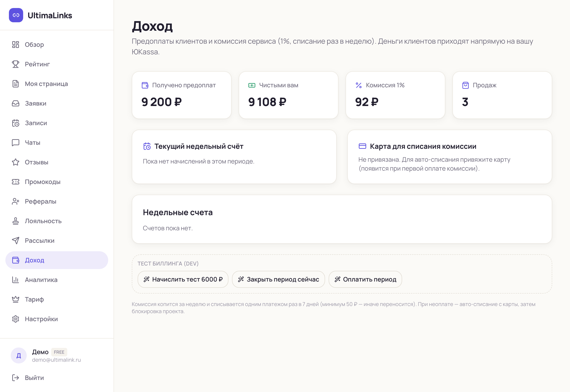Open the Обзор menu item
Screen dimensions: 570x392
57,45
